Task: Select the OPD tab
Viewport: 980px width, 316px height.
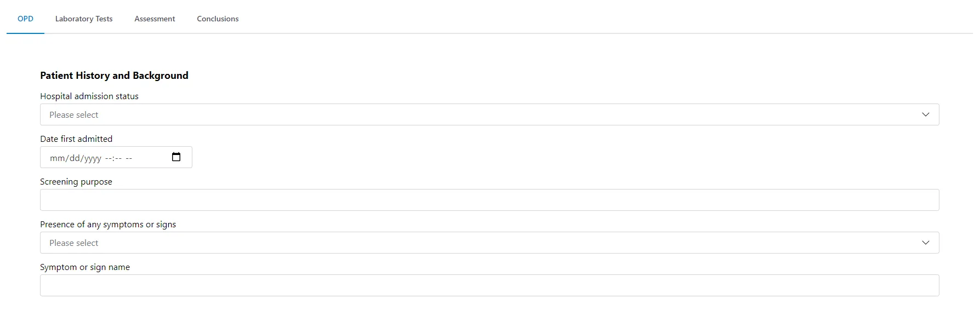Action: 25,19
